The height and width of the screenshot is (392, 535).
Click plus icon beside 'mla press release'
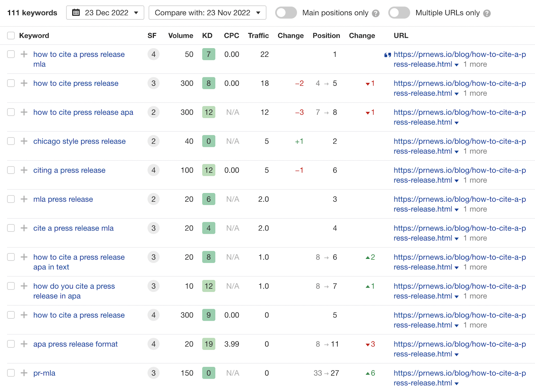[x=24, y=199]
